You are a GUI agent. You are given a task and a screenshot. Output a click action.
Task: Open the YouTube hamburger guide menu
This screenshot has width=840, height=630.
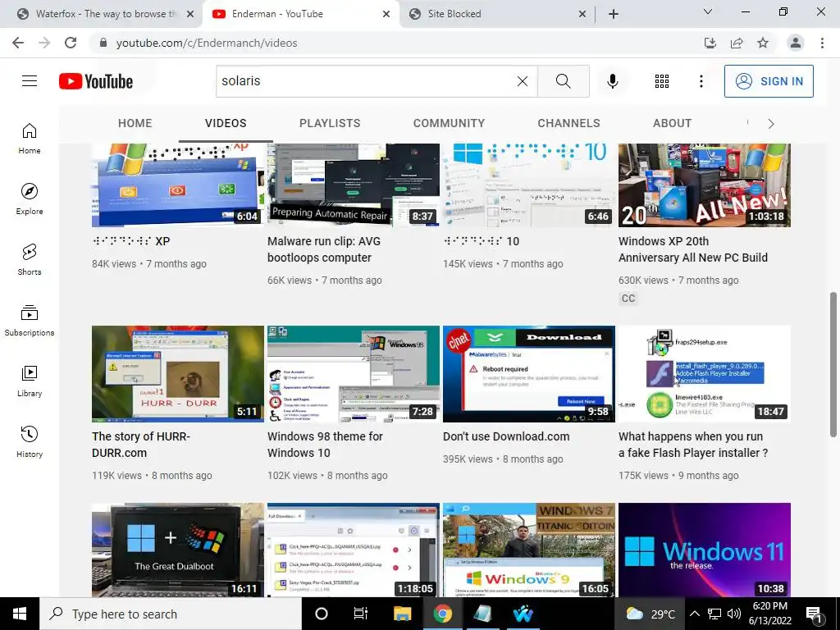30,81
